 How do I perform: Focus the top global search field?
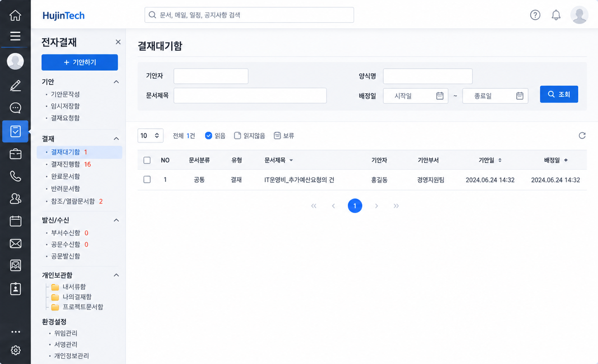point(249,15)
